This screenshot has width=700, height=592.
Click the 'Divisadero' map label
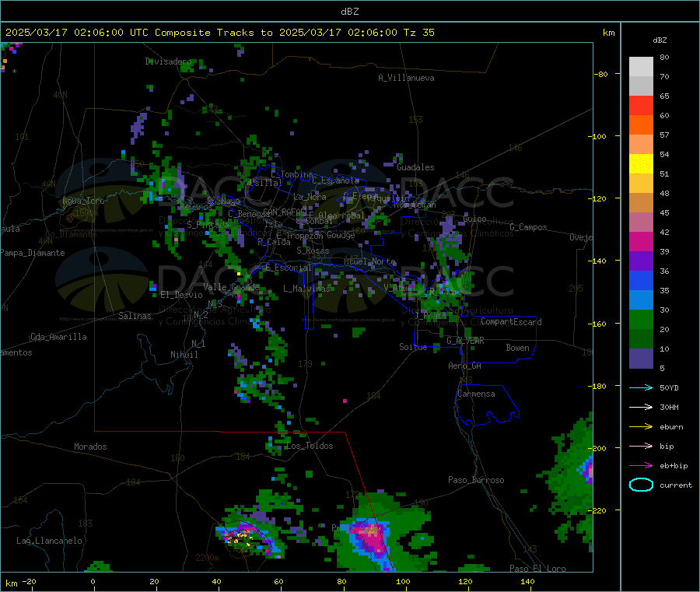point(168,61)
